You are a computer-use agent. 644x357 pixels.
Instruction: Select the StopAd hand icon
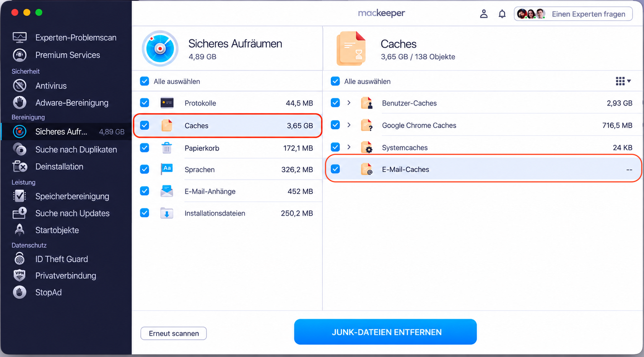click(x=20, y=292)
